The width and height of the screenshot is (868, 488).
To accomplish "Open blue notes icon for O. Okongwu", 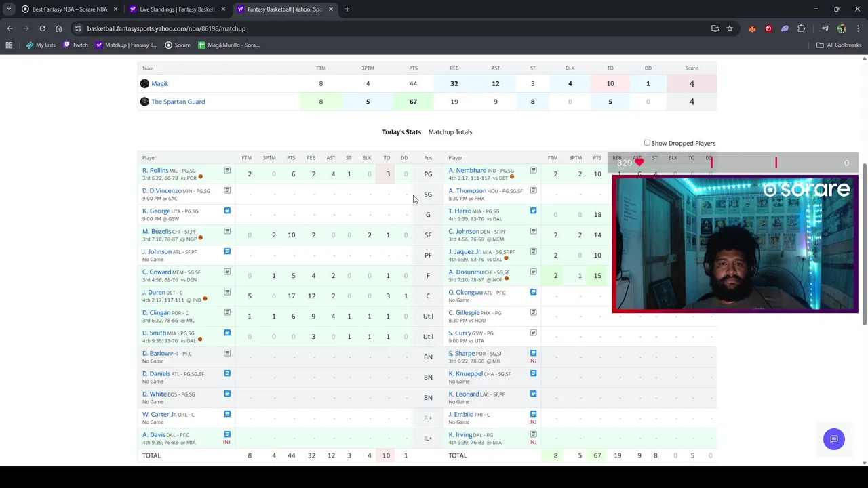I will pos(533,292).
